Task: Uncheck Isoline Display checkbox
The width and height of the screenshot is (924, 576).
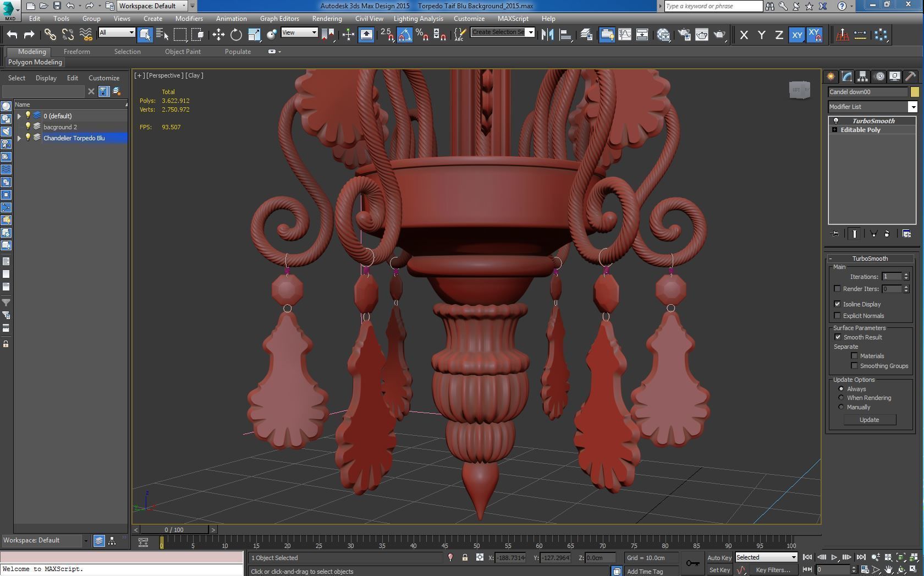Action: [x=838, y=304]
